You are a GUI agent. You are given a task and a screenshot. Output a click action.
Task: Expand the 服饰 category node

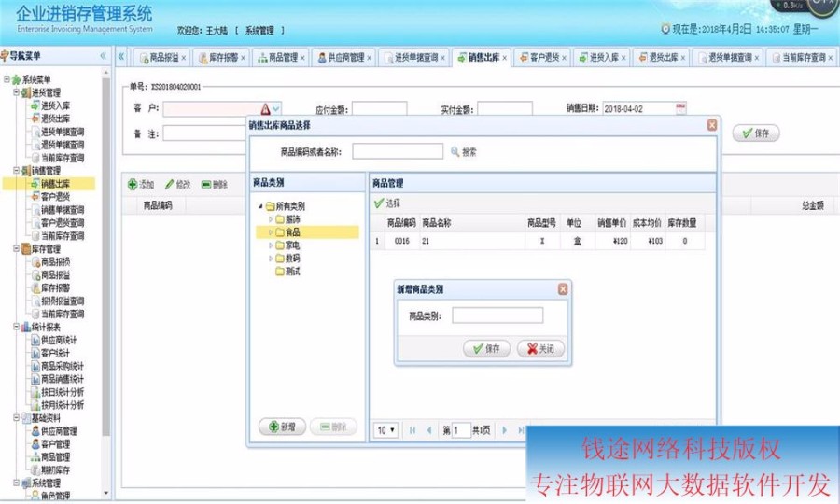coord(271,219)
